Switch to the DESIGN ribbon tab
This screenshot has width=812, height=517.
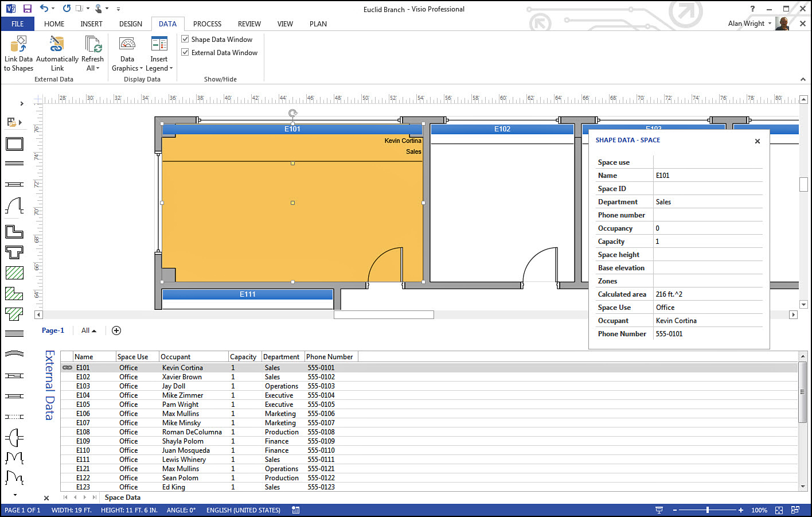pyautogui.click(x=131, y=24)
